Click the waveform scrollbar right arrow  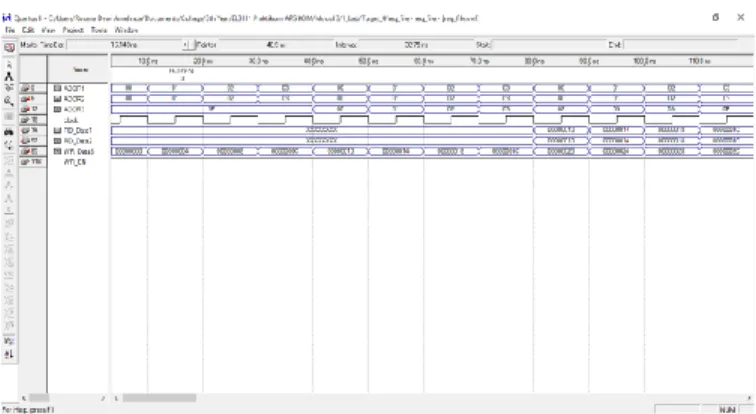coord(749,398)
